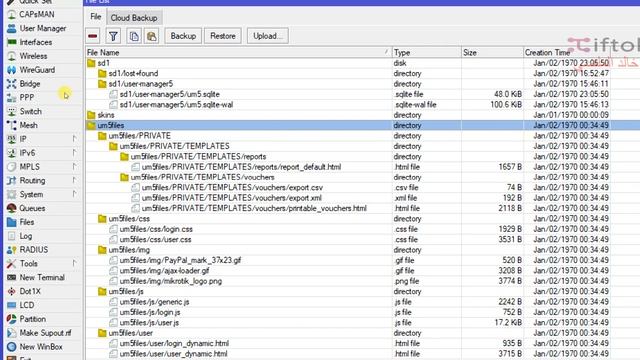Click Make Supout.rif

pyautogui.click(x=45, y=333)
